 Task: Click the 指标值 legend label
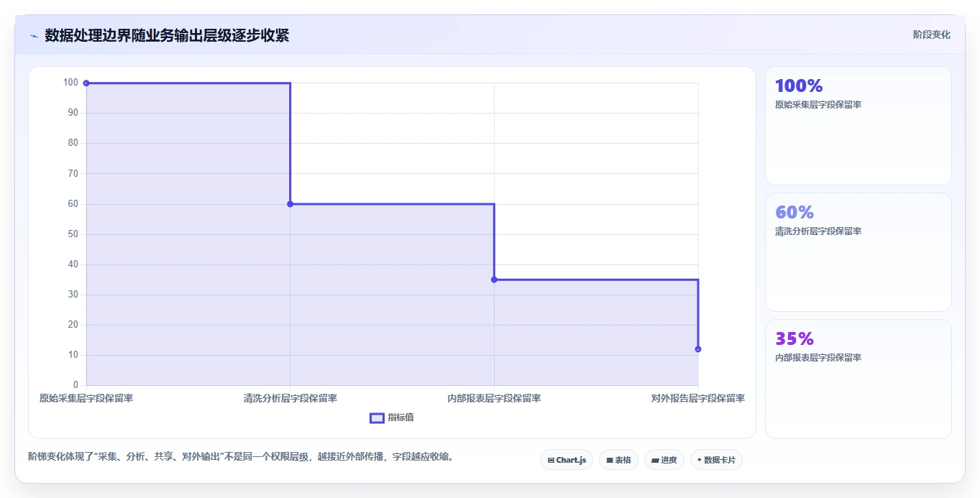(401, 418)
